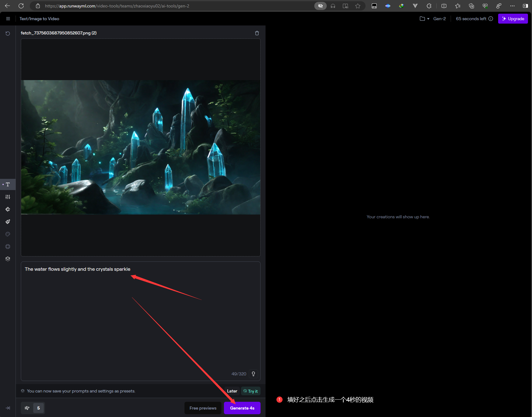Click the IDM download extension icon
This screenshot has width=532, height=417.
402,6
